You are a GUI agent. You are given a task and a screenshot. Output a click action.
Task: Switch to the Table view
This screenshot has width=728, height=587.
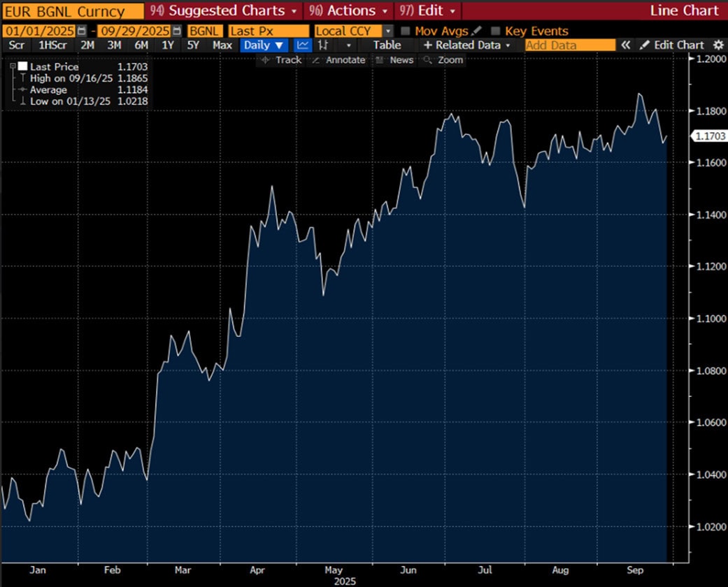(387, 45)
